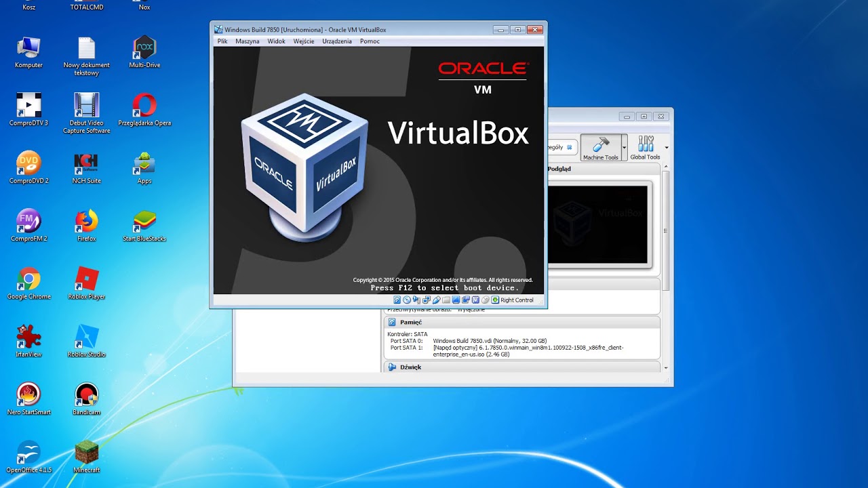This screenshot has width=868, height=488.
Task: Click the CPU virtualization features icon in VM status bar
Action: 475,300
